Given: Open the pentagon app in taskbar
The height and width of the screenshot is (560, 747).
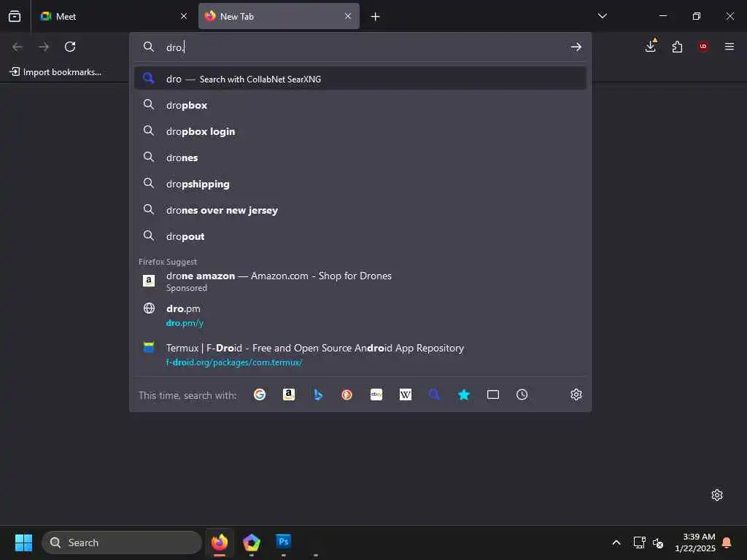Looking at the screenshot, I should [252, 542].
